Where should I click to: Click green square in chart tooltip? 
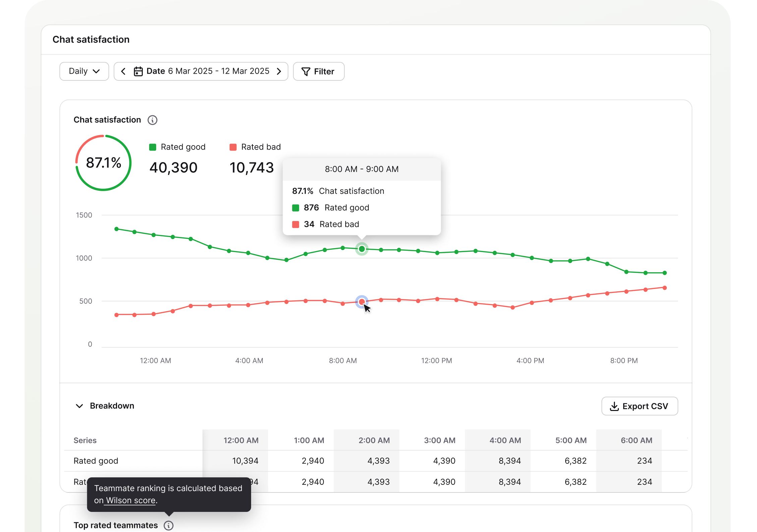pos(295,208)
